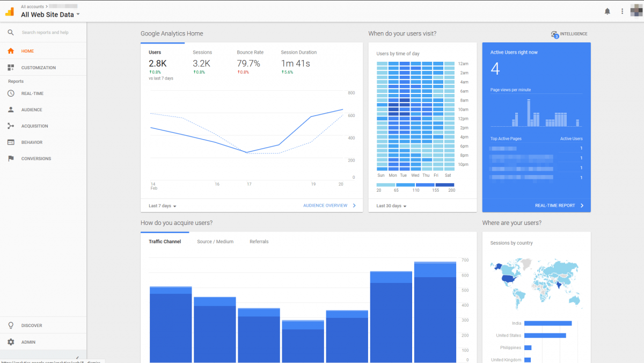Click the '79.7%' bounce rate value
This screenshot has width=644, height=363.
(248, 63)
